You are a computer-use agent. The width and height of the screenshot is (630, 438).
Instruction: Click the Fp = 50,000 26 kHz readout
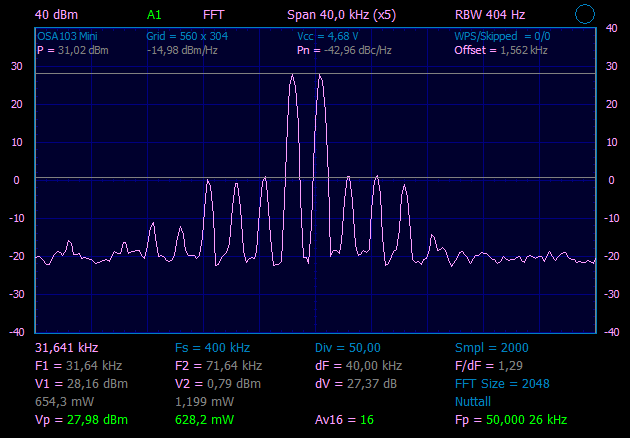tap(510, 419)
